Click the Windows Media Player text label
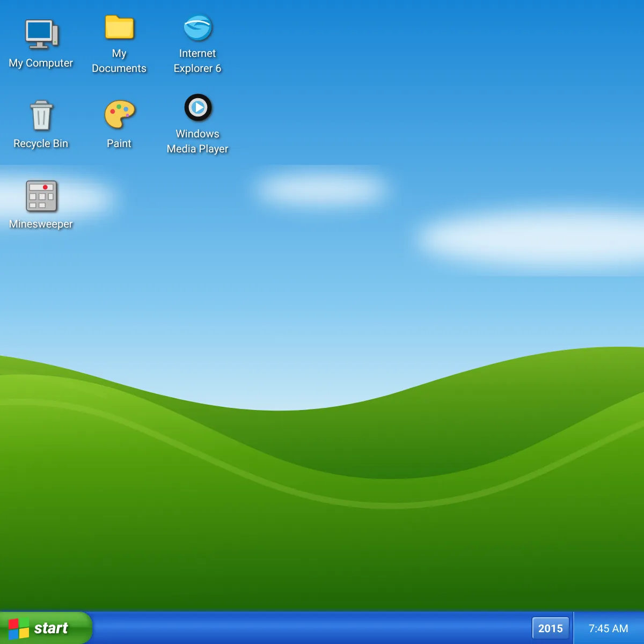644x644 pixels. 197,141
